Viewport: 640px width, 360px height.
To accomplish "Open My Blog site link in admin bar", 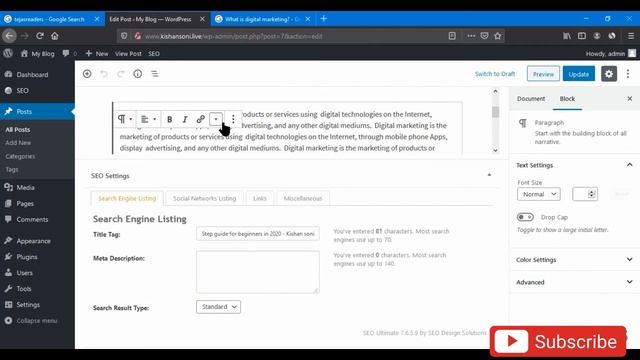I will (x=38, y=53).
